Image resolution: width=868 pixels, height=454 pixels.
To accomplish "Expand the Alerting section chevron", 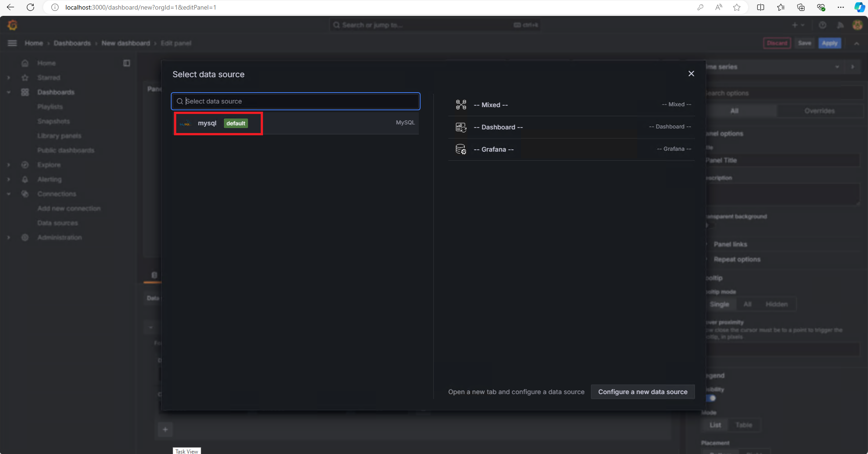I will (9, 179).
